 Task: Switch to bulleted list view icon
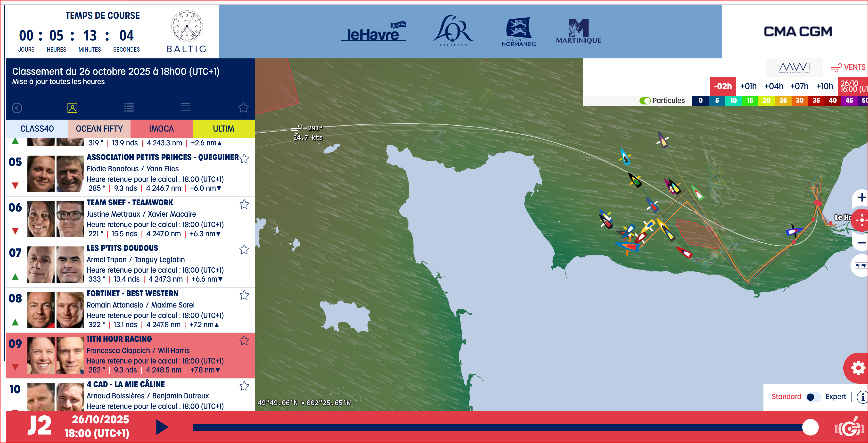pos(129,108)
